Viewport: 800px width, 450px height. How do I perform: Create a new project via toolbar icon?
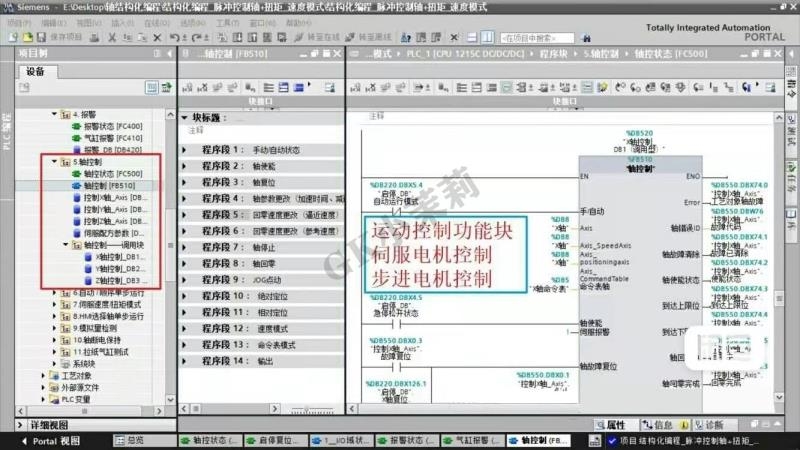tap(13, 37)
